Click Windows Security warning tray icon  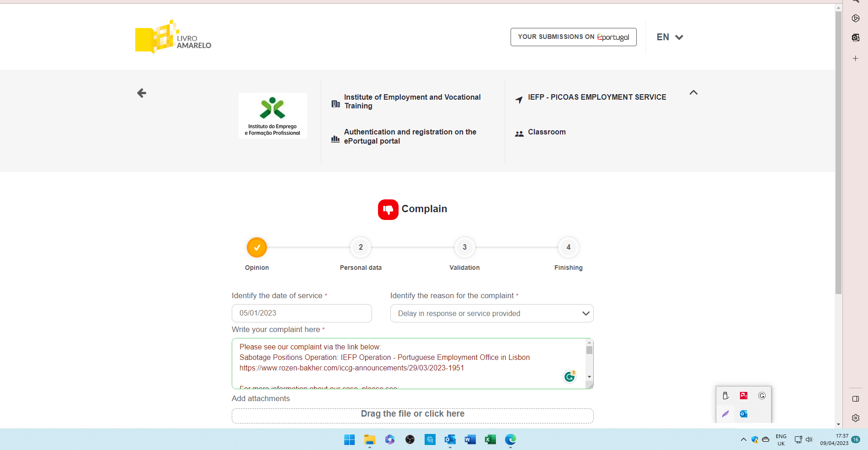pos(755,439)
